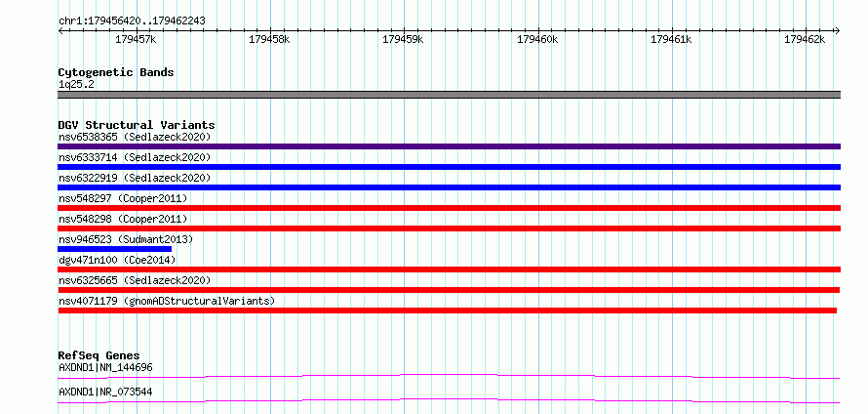Open the AXDND1|NM_144696 gene label
The image size is (868, 414).
tap(105, 367)
